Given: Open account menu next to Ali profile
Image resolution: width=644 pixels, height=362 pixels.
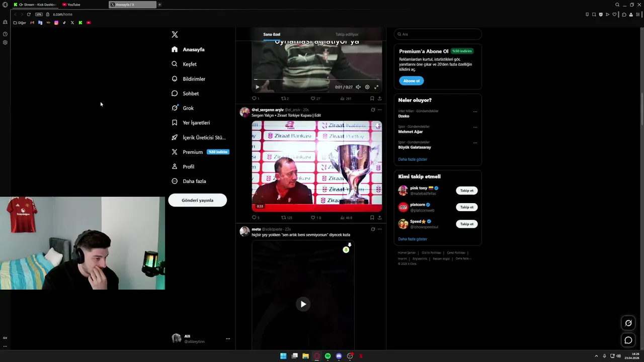Looking at the screenshot, I should (228, 339).
